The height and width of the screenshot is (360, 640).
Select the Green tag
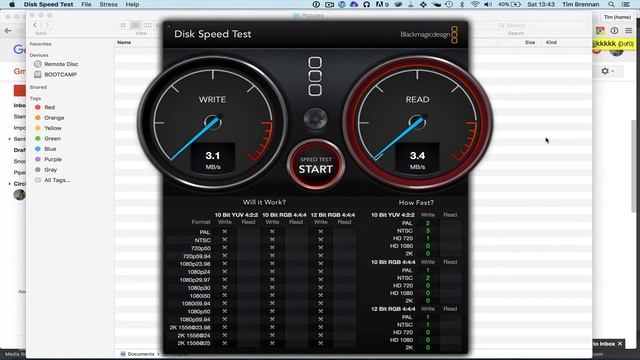pos(47,139)
